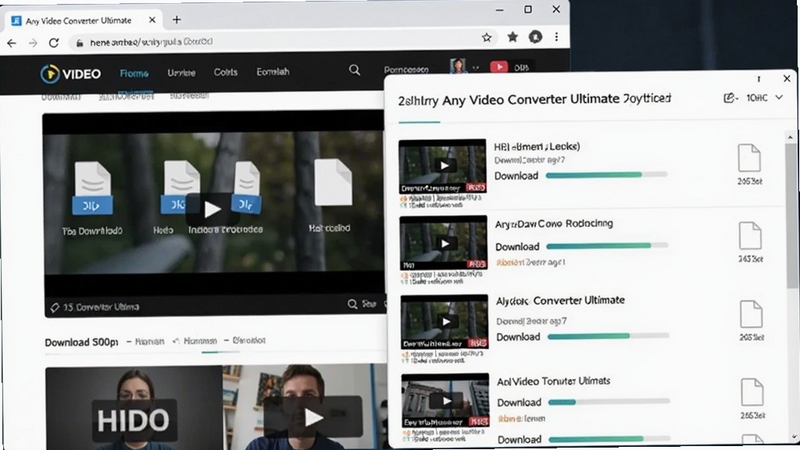Image resolution: width=800 pixels, height=450 pixels.
Task: Click the user avatar in the site header
Action: coord(458,66)
